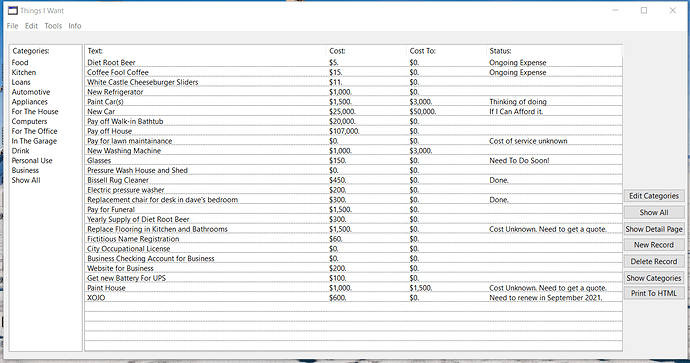Screen dimensions: 690x363
Task: Select Electric pressure washer row
Action: (x=353, y=190)
